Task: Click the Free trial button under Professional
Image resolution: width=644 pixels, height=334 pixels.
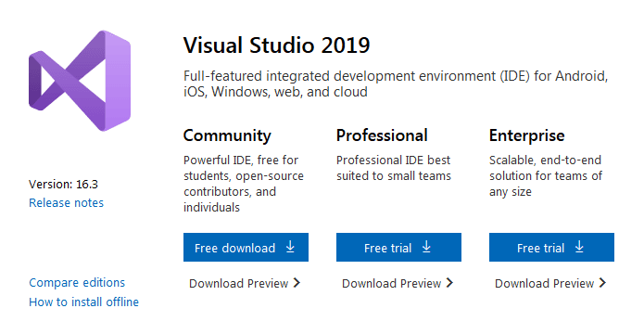Action: [398, 247]
